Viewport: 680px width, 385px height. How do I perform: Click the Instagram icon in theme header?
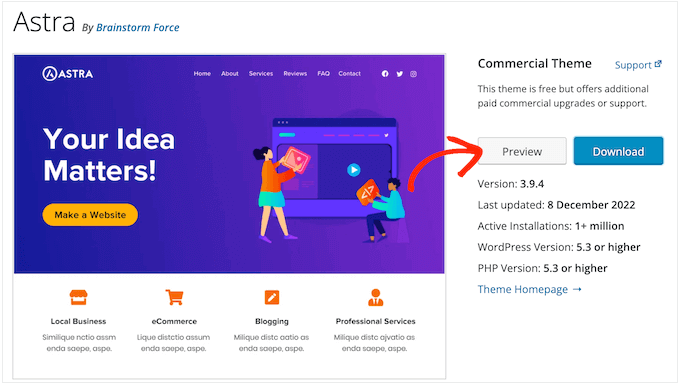(x=413, y=74)
